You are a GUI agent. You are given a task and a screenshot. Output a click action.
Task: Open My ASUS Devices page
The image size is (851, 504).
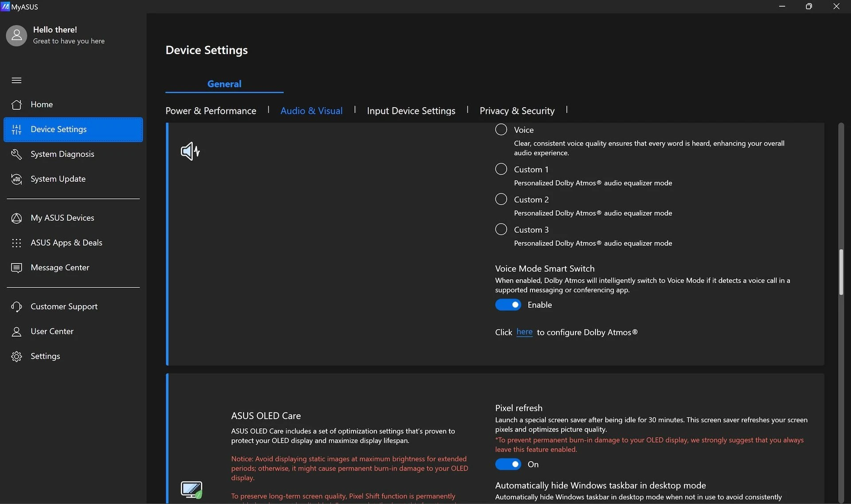73,218
